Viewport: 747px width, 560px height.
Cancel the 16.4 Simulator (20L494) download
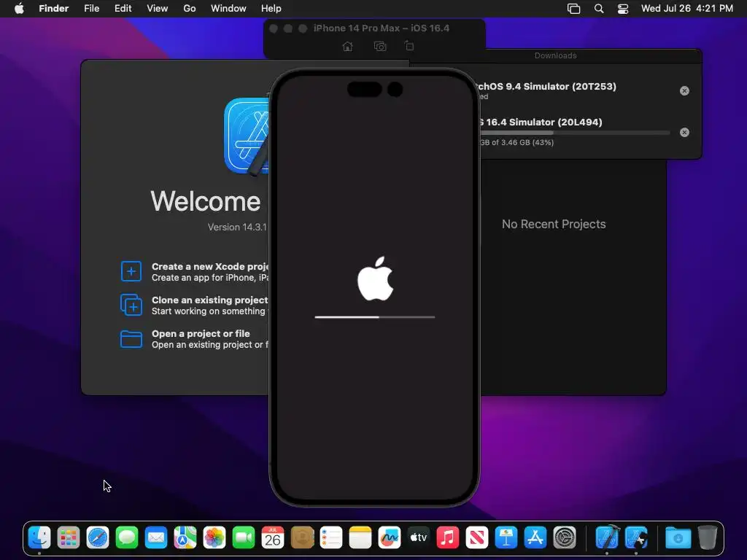[x=684, y=133]
